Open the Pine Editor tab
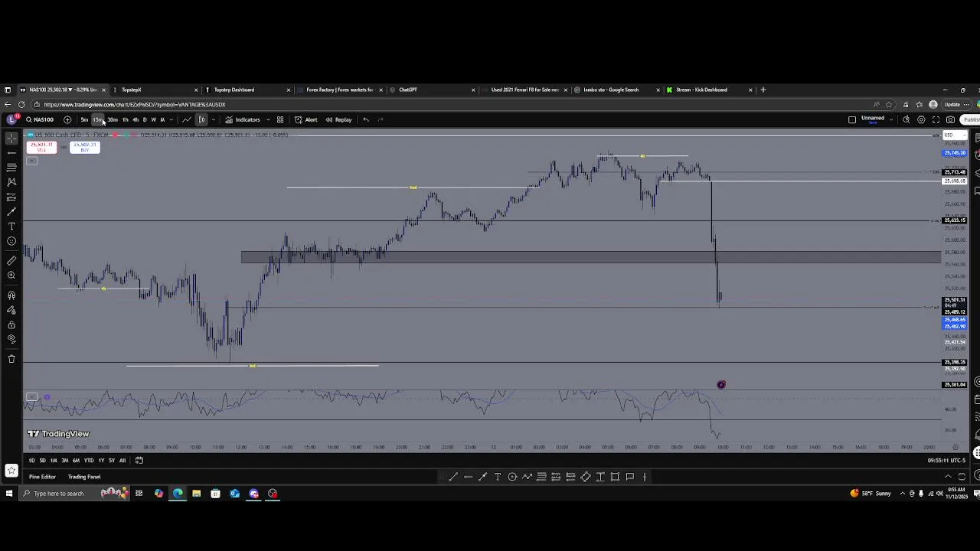 pyautogui.click(x=42, y=477)
